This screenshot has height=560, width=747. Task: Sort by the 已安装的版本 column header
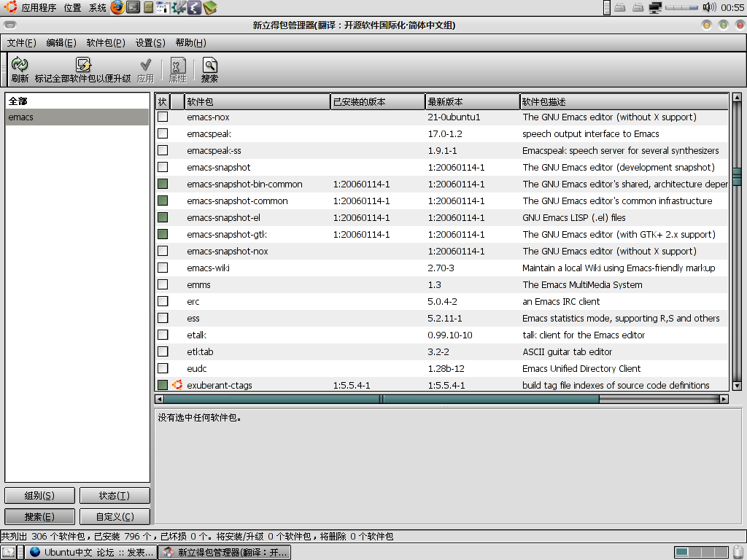click(378, 101)
